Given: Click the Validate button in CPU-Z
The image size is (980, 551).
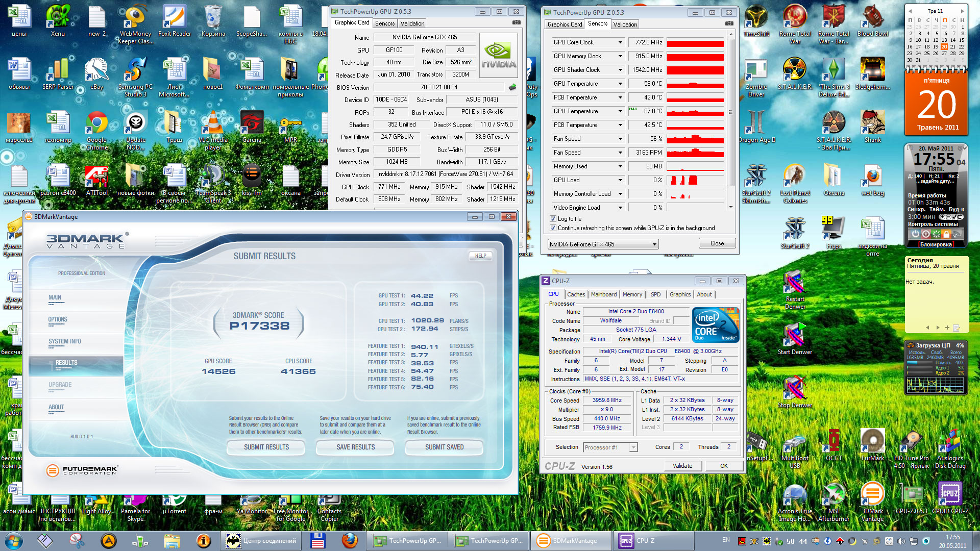Looking at the screenshot, I should [x=682, y=466].
